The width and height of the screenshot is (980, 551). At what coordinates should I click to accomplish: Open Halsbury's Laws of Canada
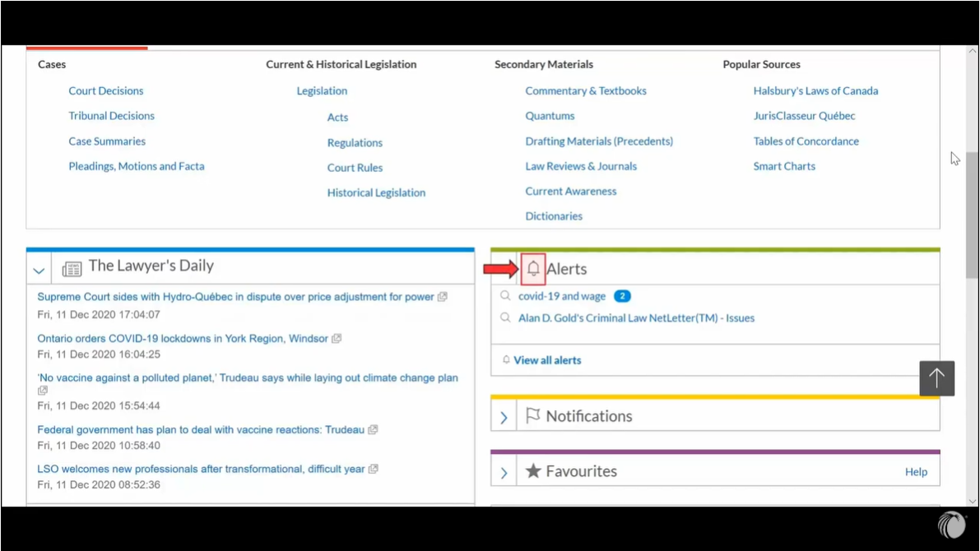(x=815, y=90)
